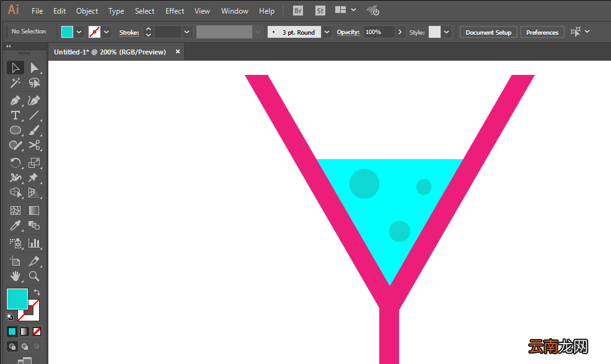Select the Curvature tool

tap(34, 100)
